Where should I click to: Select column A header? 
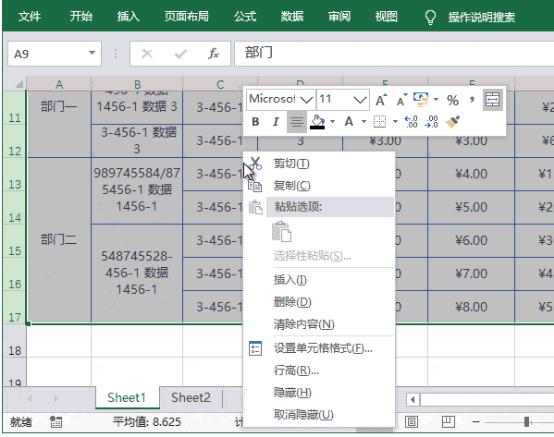coord(59,84)
